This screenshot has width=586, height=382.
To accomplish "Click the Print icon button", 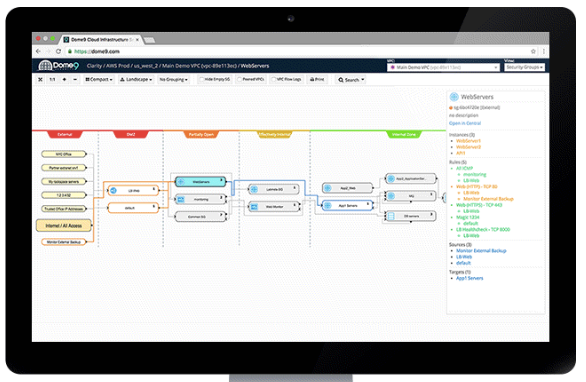I will (x=317, y=80).
